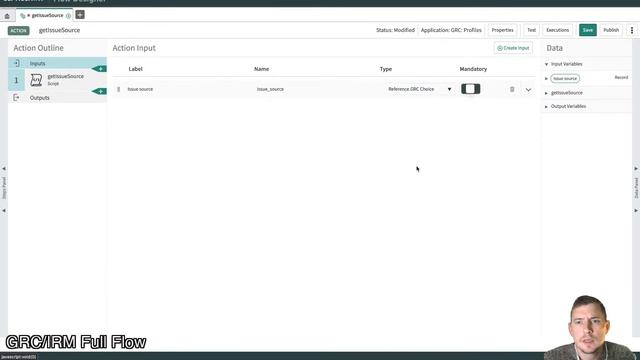Viewport: 640px width, 360px height.
Task: Expand Issue source input details chevron
Action: pyautogui.click(x=528, y=89)
